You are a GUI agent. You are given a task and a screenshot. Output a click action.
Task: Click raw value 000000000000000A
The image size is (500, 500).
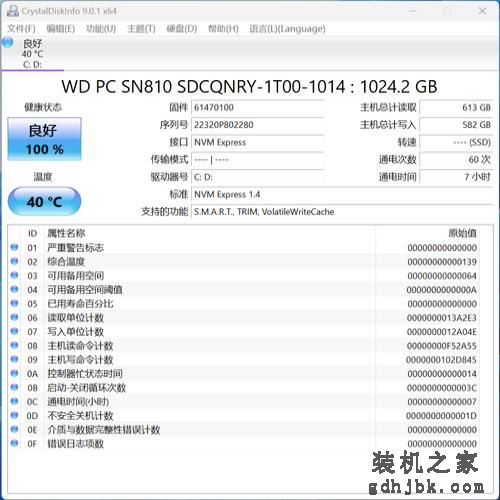coord(442,290)
